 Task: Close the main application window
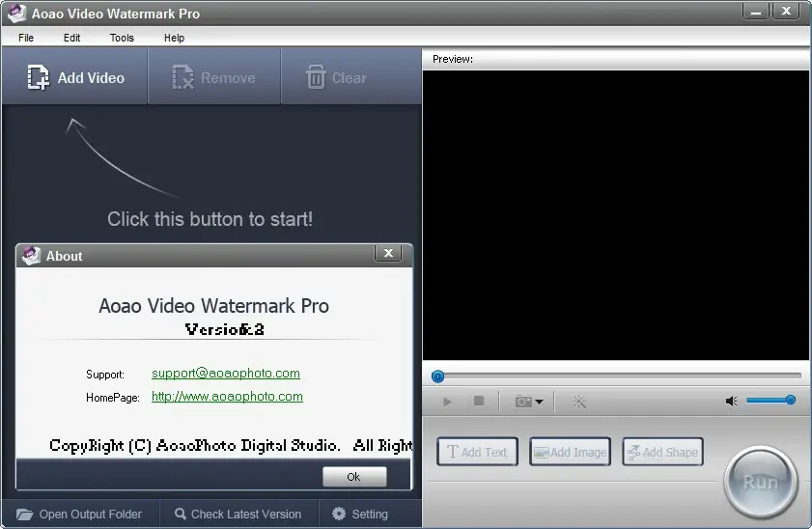pyautogui.click(x=786, y=12)
